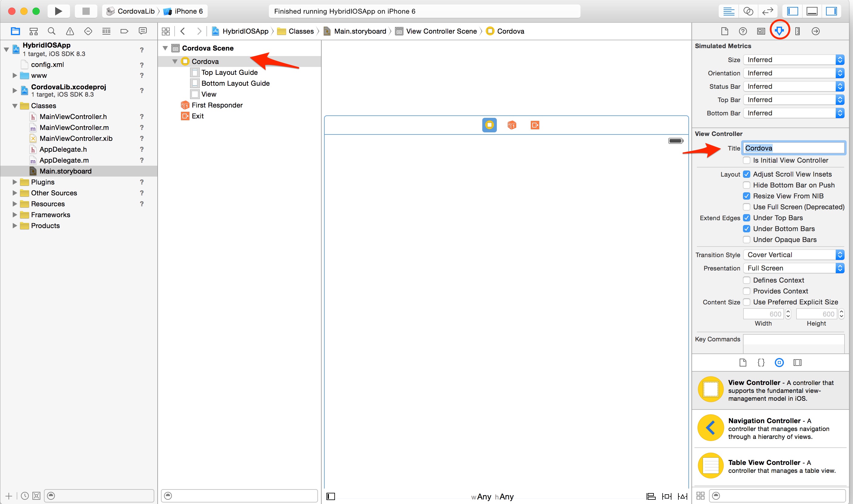The image size is (853, 504).
Task: Select MainViewController.xib file
Action: coord(76,138)
